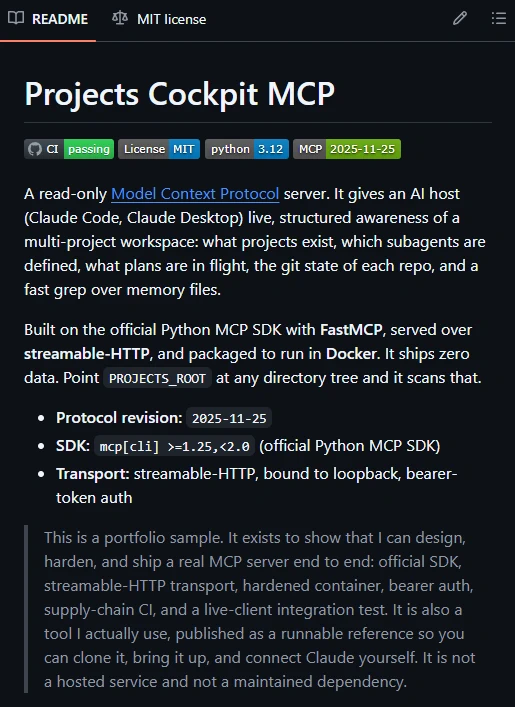This screenshot has width=515, height=707.
Task: Click the Protocol revision: bullet label
Action: click(x=119, y=418)
